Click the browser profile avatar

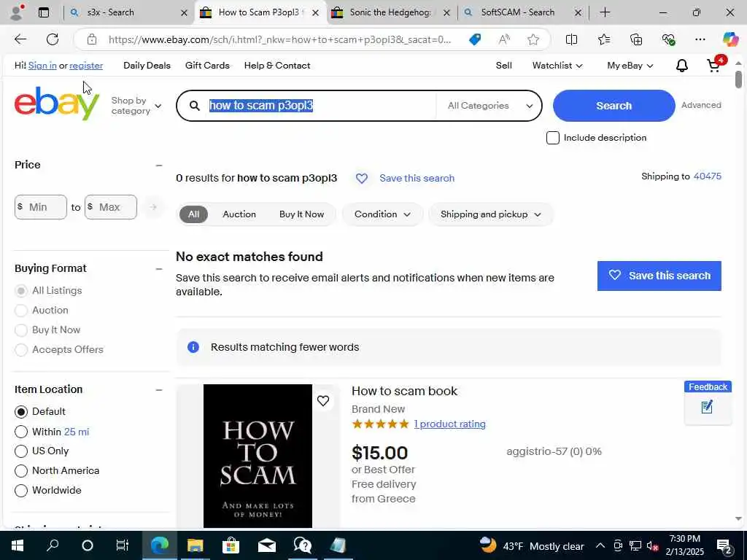[x=17, y=12]
